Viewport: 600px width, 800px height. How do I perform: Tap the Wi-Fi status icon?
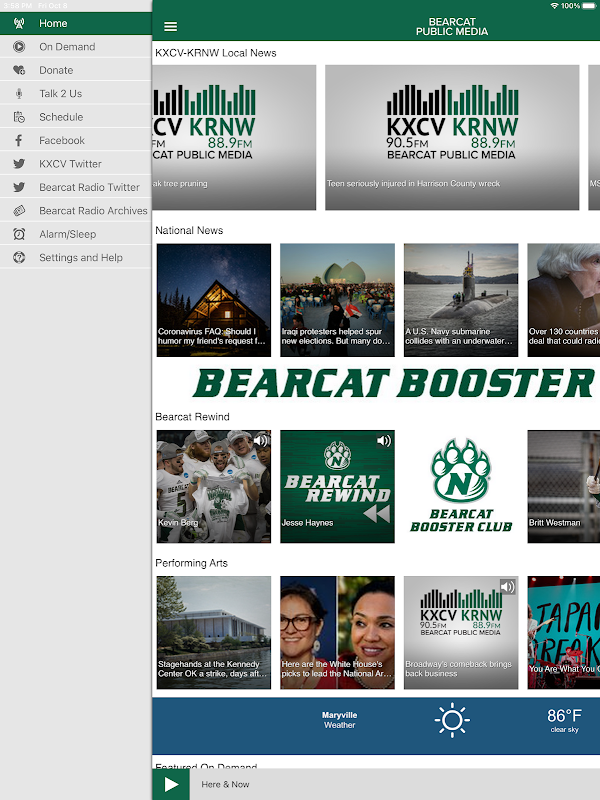pos(554,6)
